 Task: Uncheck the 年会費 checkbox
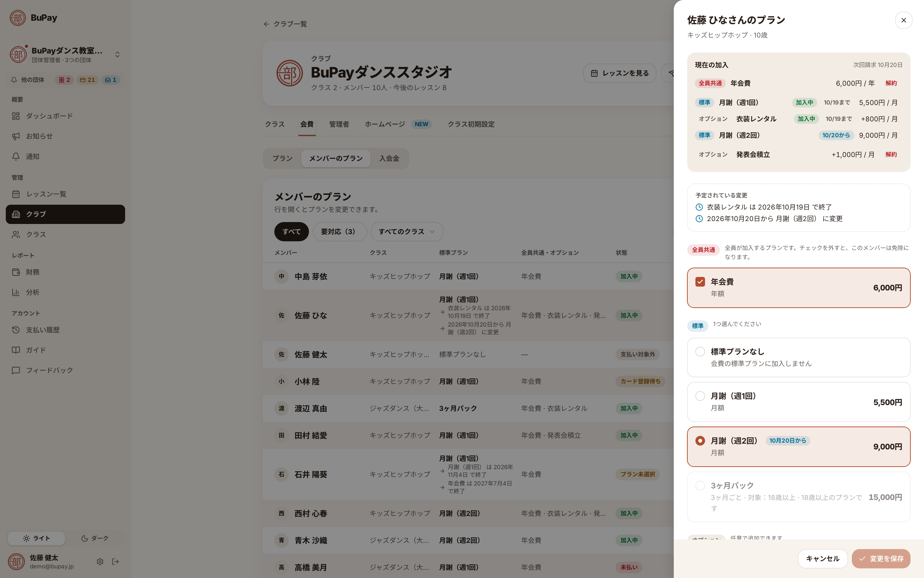(x=700, y=282)
